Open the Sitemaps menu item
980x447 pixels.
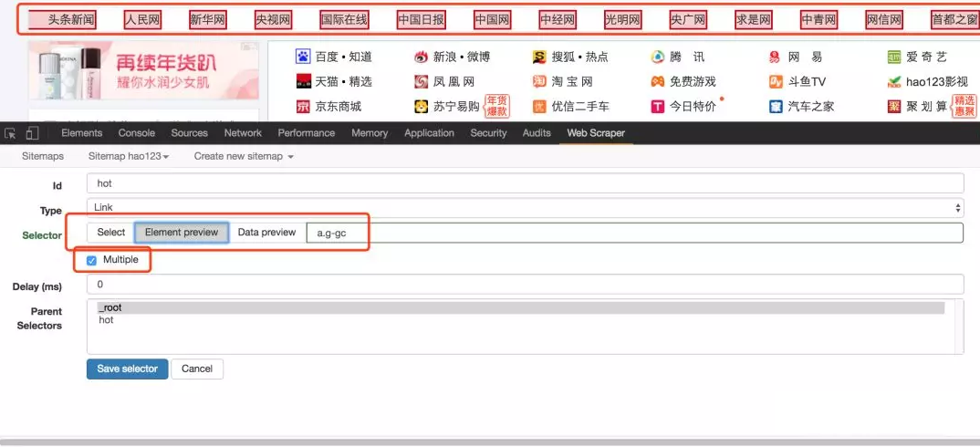[43, 156]
